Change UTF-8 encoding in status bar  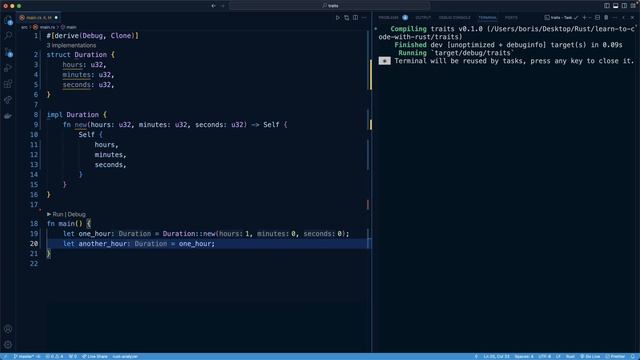tap(544, 356)
